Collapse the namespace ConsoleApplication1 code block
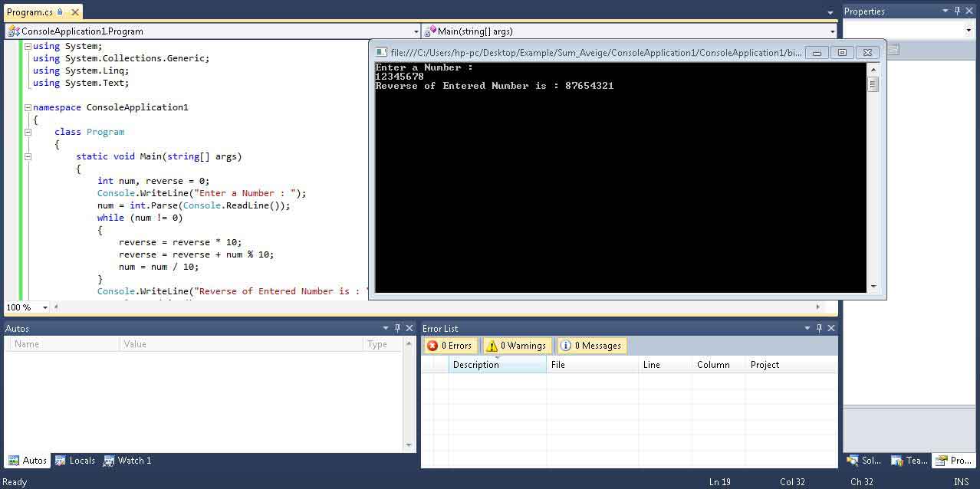 28,107
